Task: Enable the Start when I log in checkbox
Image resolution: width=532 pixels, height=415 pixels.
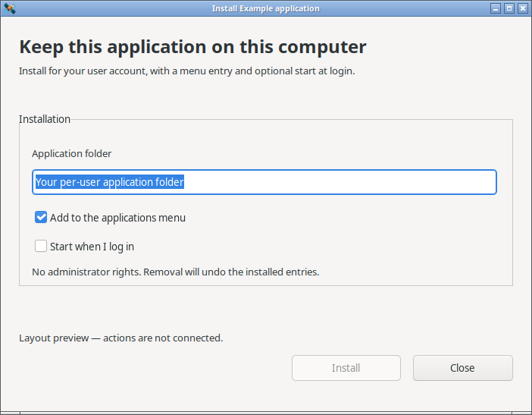Action: (41, 246)
